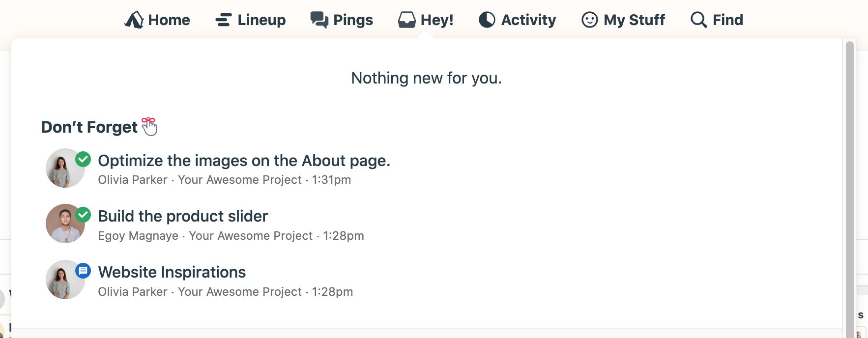Open the 'Website Inspirations' message

point(173,272)
